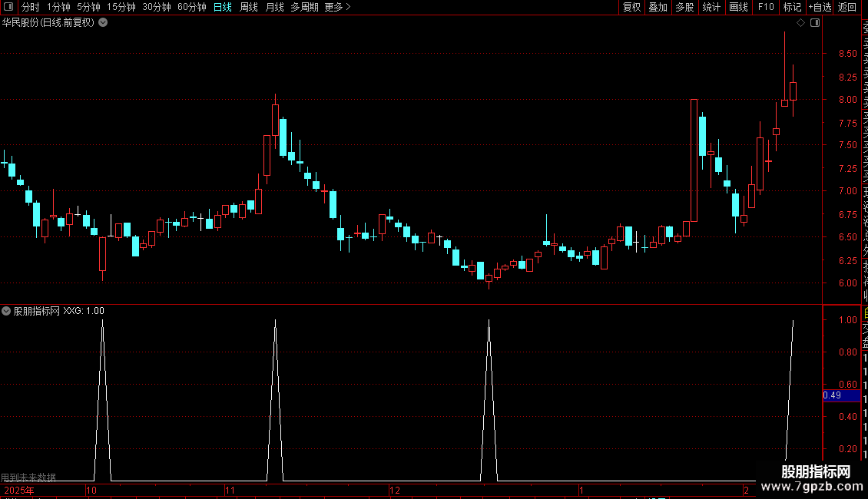
Task: Add stock to watchlist with +自选
Action: tap(820, 7)
